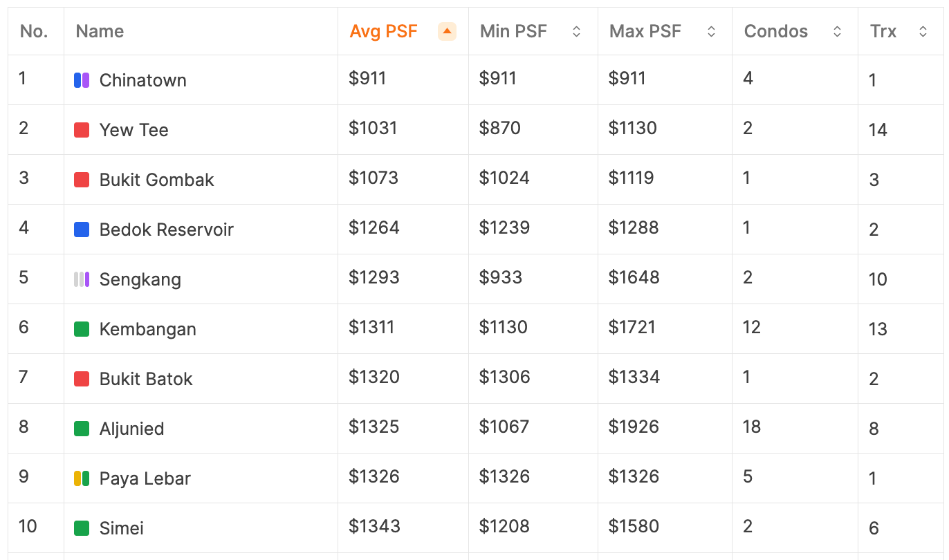The height and width of the screenshot is (560, 949).
Task: Open the Aljunied station entry
Action: pyautogui.click(x=132, y=429)
